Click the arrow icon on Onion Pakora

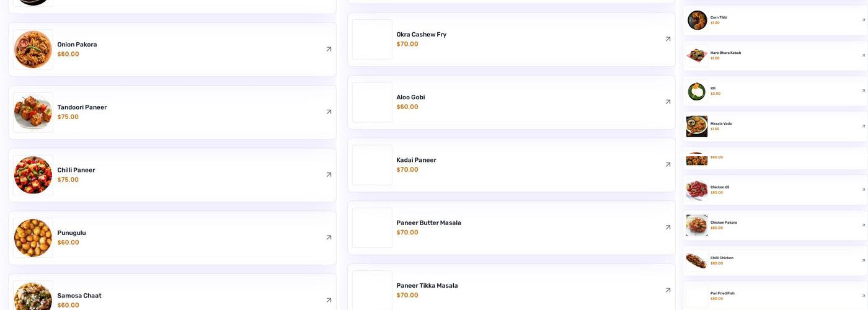(x=329, y=49)
